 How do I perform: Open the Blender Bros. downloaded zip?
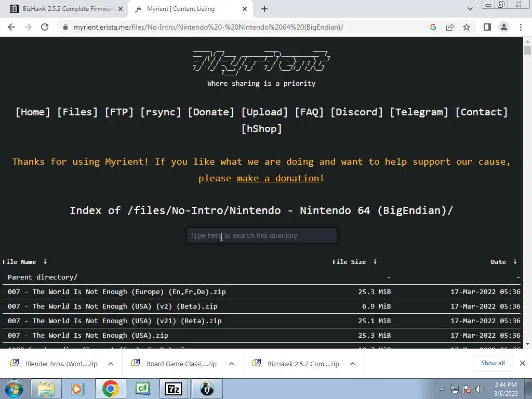coord(54,364)
